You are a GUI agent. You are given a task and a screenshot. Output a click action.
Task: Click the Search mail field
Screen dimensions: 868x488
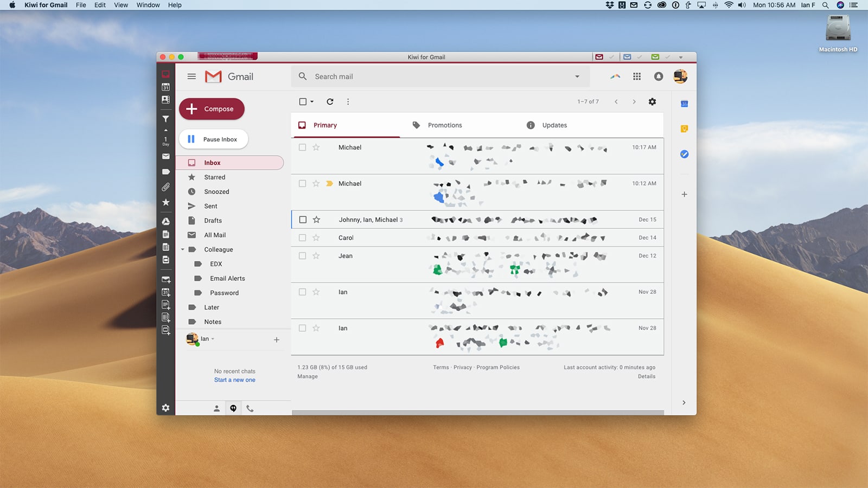click(434, 76)
